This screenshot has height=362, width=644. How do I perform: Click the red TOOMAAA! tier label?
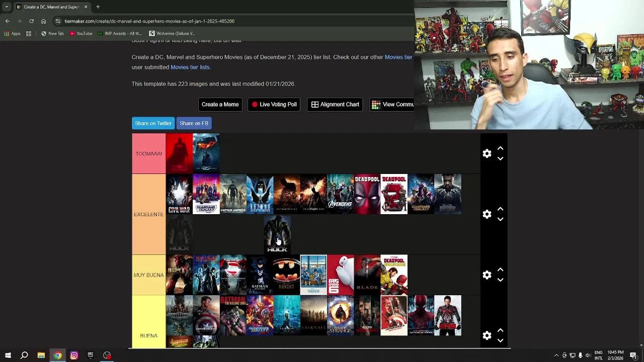coord(148,154)
